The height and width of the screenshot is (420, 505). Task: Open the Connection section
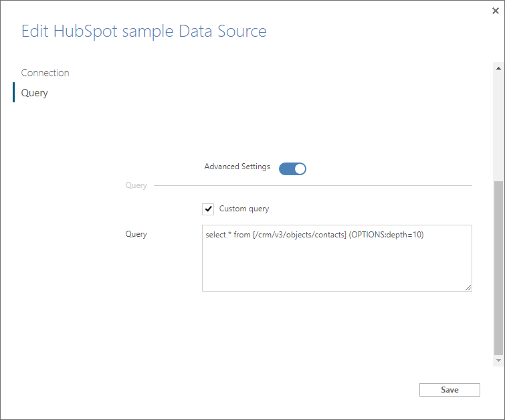(45, 73)
